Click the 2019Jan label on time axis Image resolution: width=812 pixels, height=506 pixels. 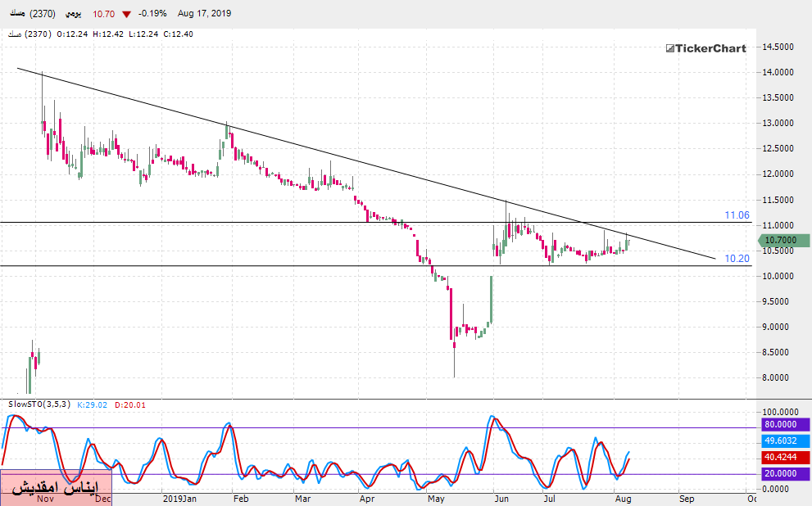pos(179,498)
